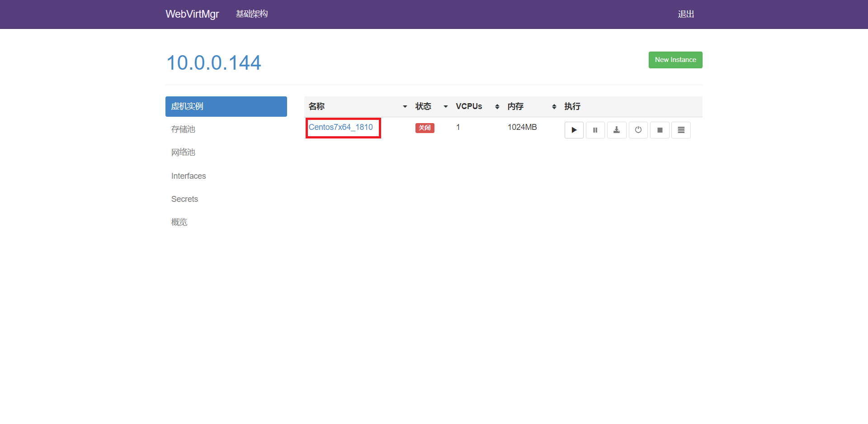Click the VCPUs value 1 cell
This screenshot has height=424, width=868.
pyautogui.click(x=458, y=127)
